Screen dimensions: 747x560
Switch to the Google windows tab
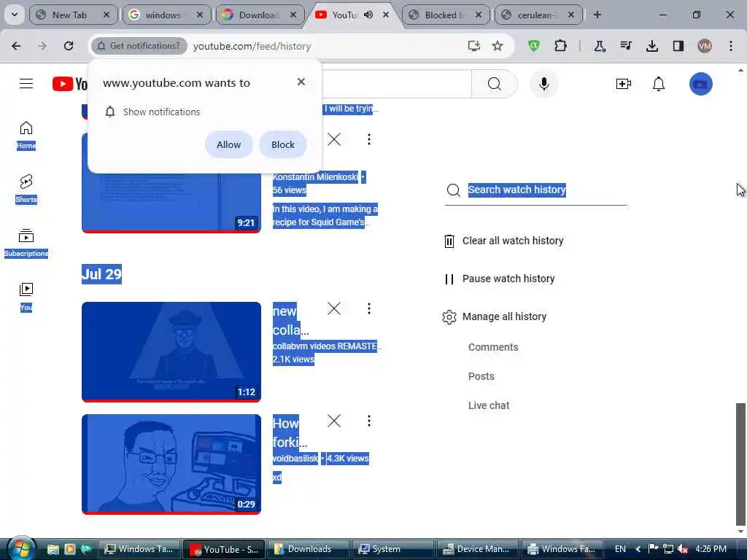coord(167,15)
